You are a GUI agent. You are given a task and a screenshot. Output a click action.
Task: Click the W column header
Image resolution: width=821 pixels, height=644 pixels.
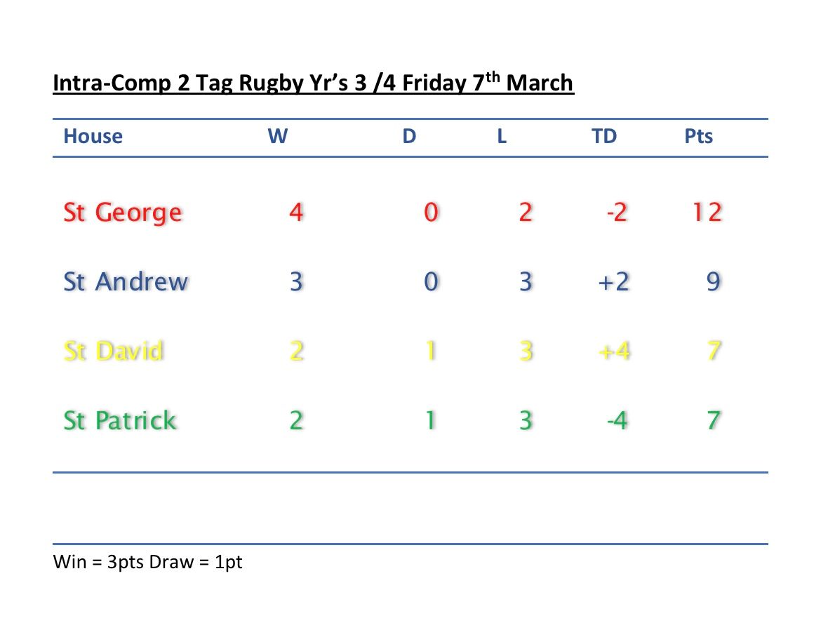278,136
